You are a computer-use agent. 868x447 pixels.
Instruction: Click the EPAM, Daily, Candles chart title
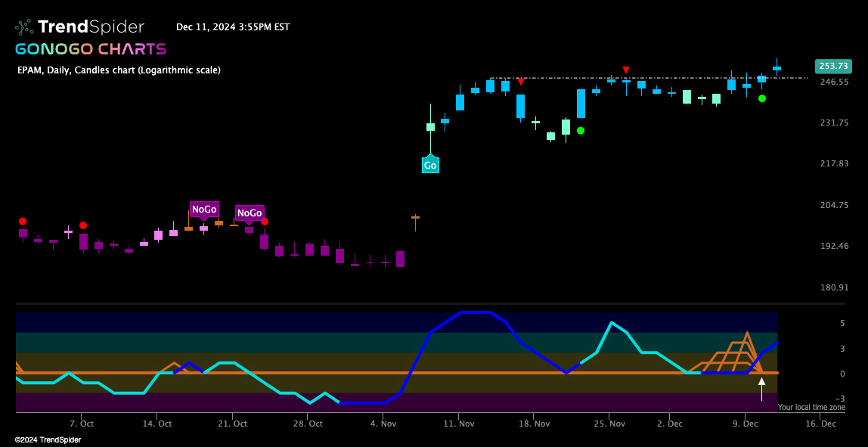(119, 70)
